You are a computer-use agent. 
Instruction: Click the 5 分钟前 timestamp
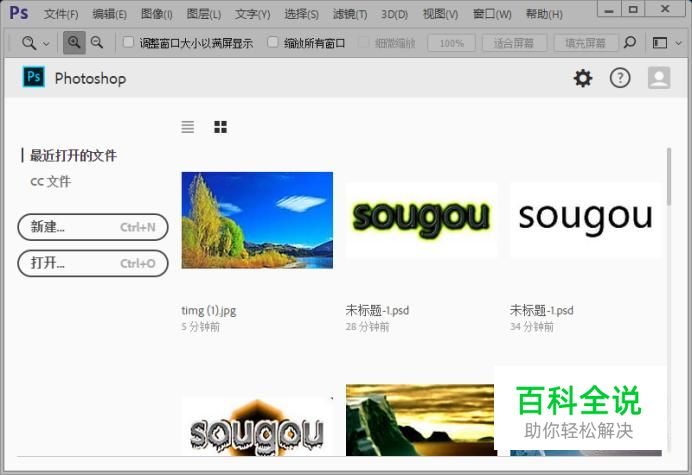200,327
